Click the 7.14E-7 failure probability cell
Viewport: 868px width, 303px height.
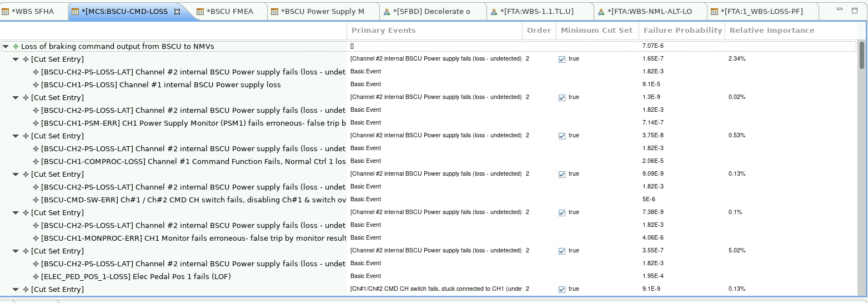(653, 122)
